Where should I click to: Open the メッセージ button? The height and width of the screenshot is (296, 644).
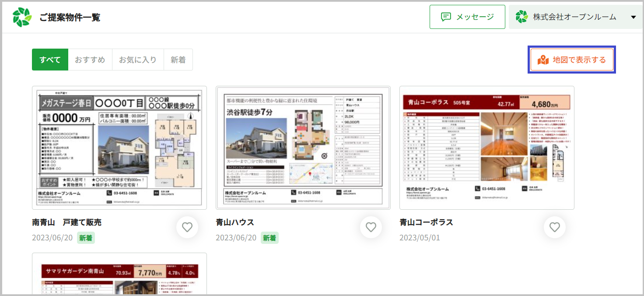(x=467, y=17)
